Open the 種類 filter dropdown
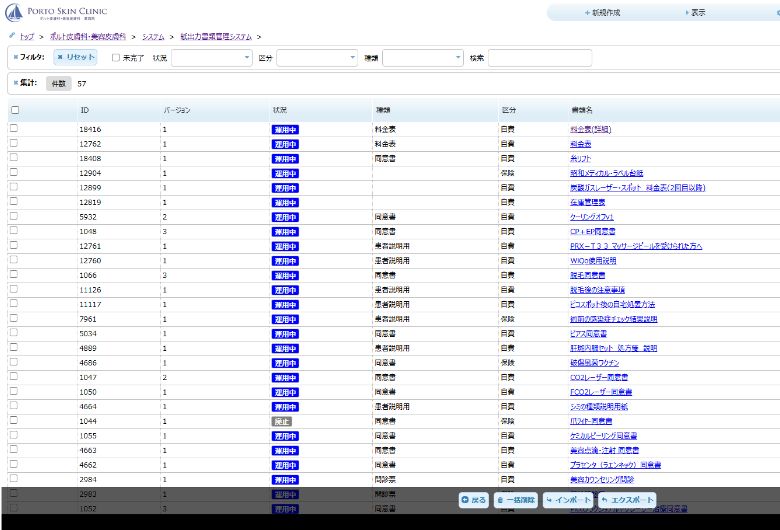The width and height of the screenshot is (780, 530). [423, 58]
